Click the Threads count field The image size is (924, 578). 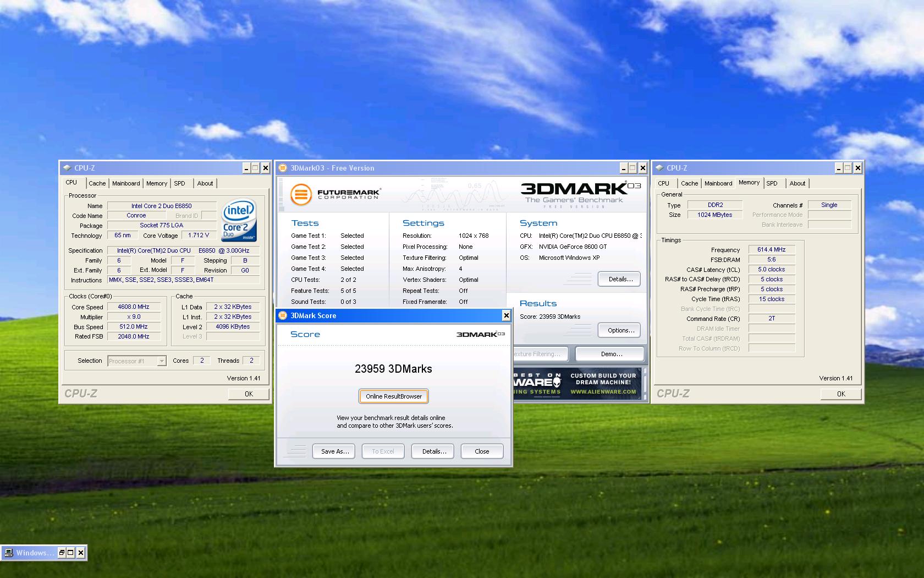252,361
